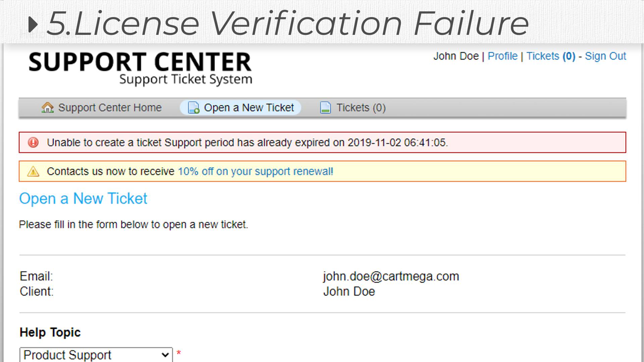
Task: Click the chevron arrow of Product Support select
Action: pyautogui.click(x=165, y=355)
